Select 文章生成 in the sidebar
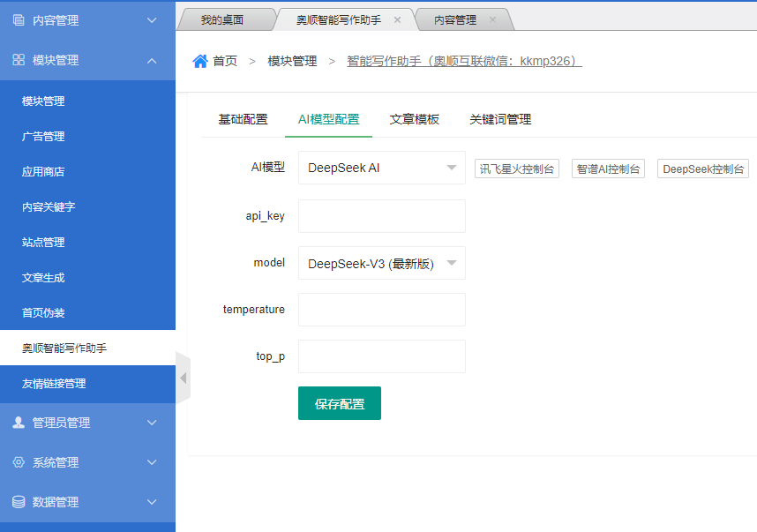757x532 pixels. click(43, 278)
